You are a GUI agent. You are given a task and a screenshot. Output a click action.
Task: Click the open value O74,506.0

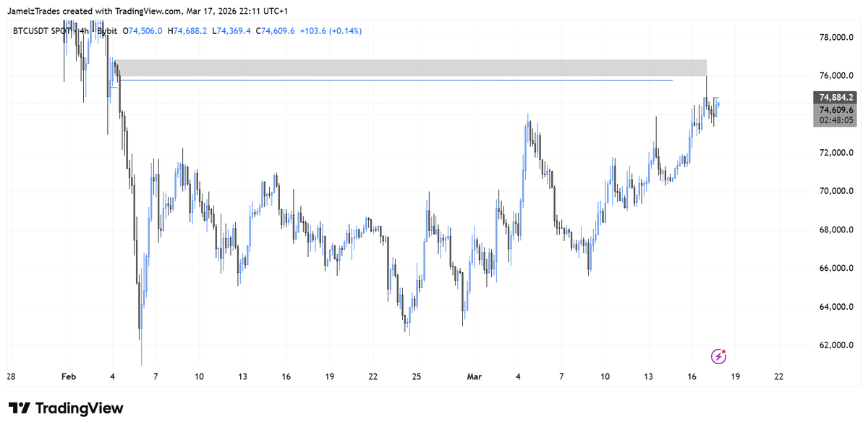[x=142, y=31]
